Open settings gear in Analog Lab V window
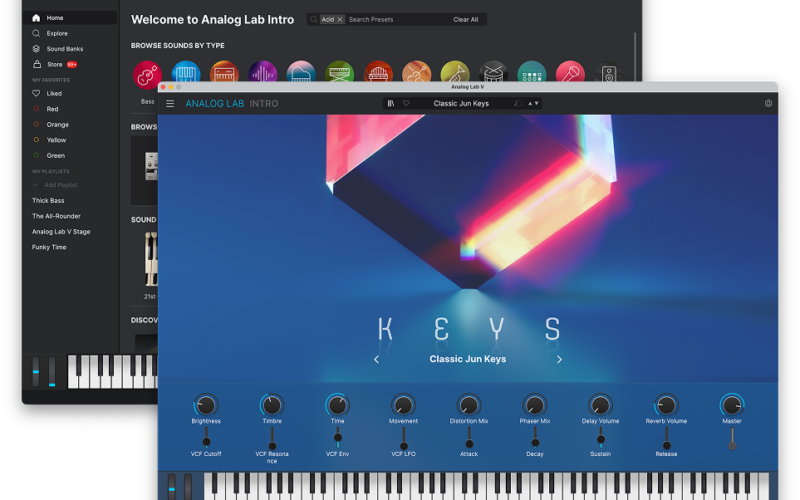Image resolution: width=800 pixels, height=500 pixels. 768,103
